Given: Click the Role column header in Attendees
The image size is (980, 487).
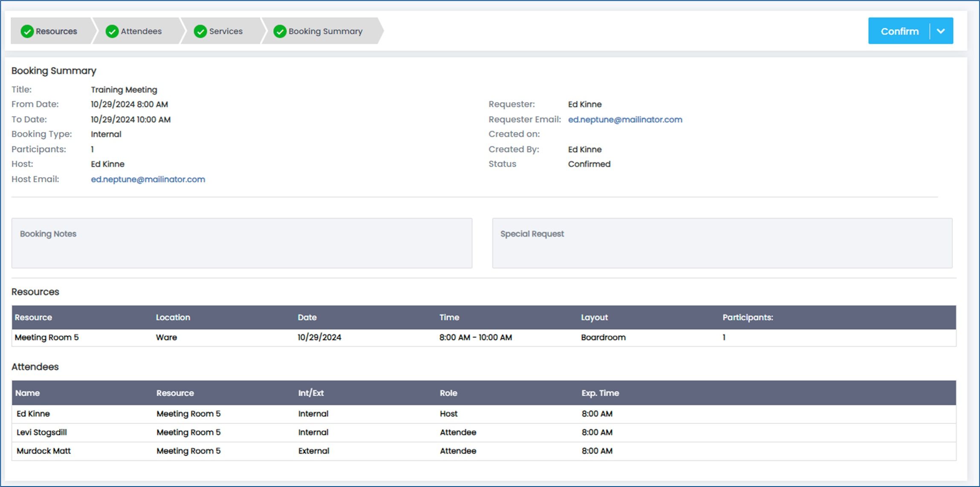Looking at the screenshot, I should (448, 393).
